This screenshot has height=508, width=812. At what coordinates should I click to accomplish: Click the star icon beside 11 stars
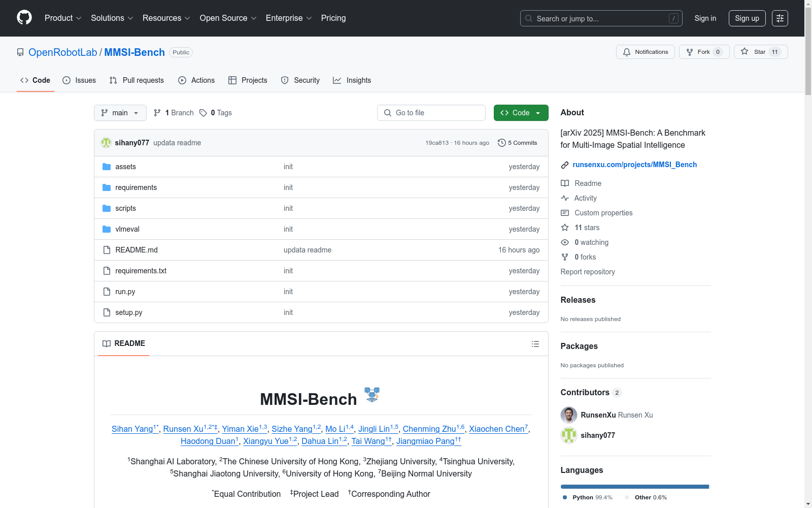point(565,228)
